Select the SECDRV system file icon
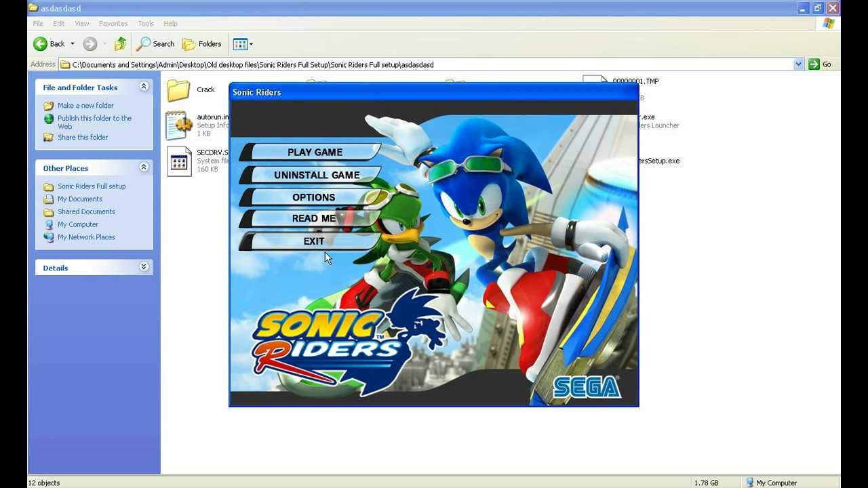This screenshot has width=868, height=488. [179, 161]
